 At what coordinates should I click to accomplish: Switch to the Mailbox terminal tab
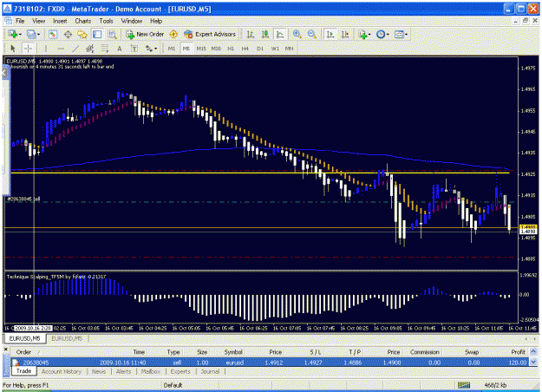click(151, 371)
